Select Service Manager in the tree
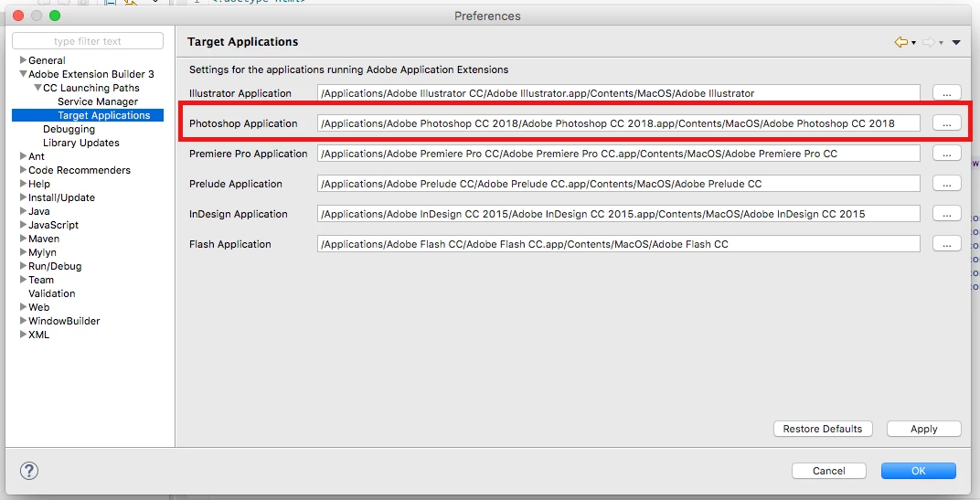The image size is (980, 500). (98, 101)
